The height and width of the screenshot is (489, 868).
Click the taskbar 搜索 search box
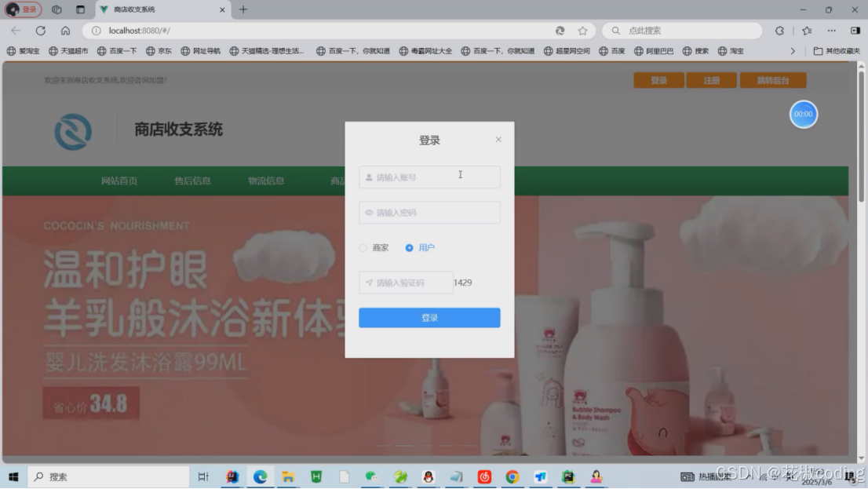[x=108, y=476]
